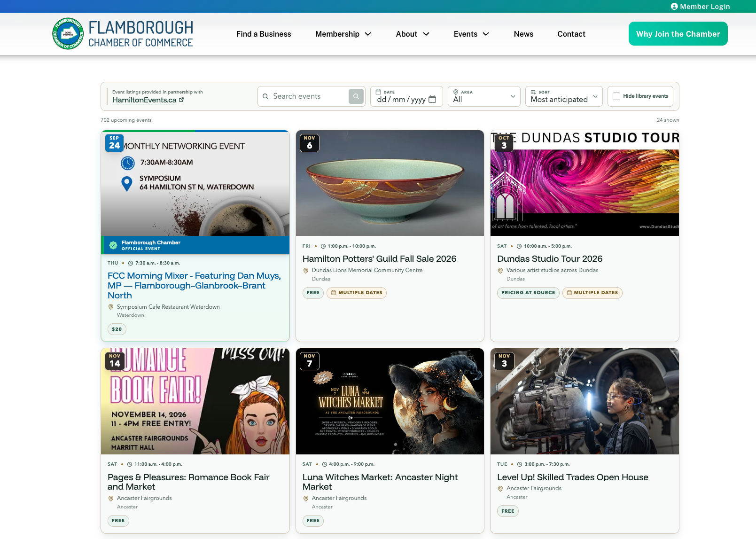756x539 pixels.
Task: Click the official event verified checkmark badge
Action: pyautogui.click(x=113, y=245)
